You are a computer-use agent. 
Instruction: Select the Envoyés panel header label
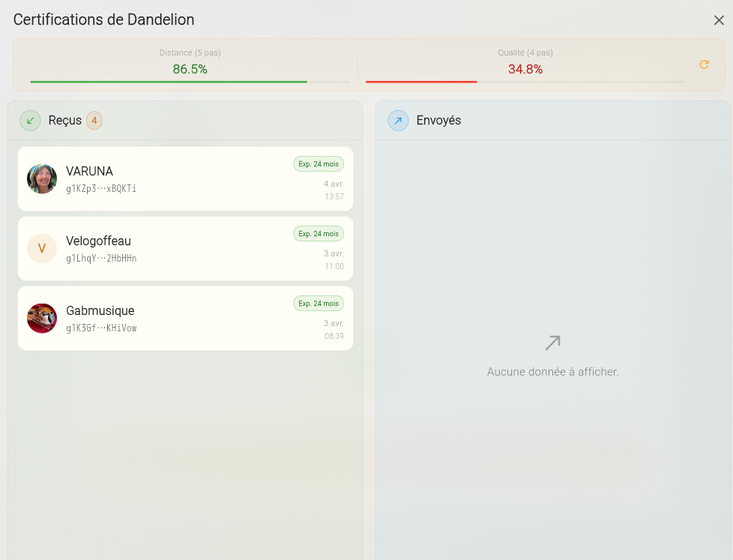438,120
